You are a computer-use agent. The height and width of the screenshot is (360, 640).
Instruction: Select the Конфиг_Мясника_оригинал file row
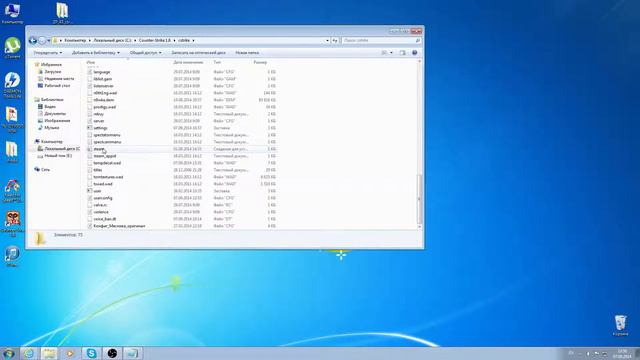pyautogui.click(x=182, y=226)
